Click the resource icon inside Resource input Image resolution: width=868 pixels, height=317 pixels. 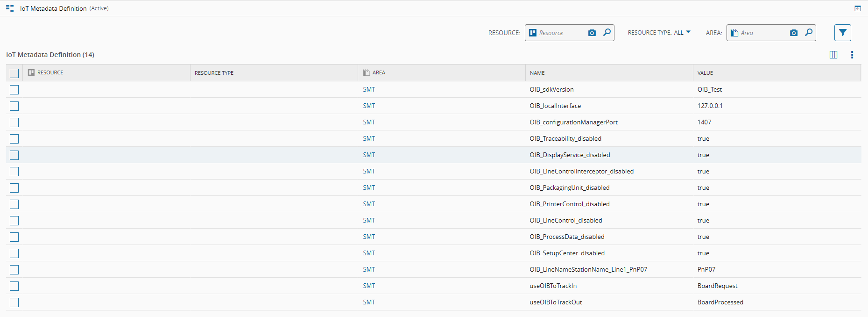533,33
